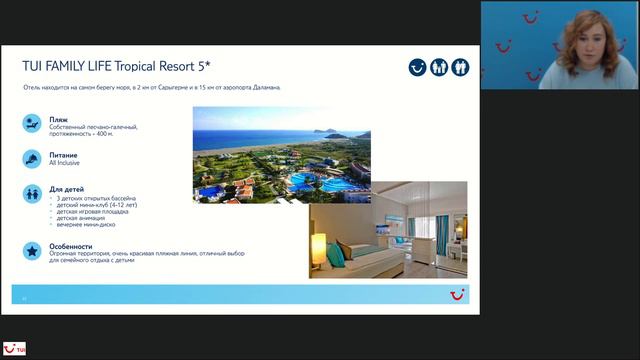640x360 pixels.
Task: Click the Особенности heading
Action: click(x=71, y=247)
